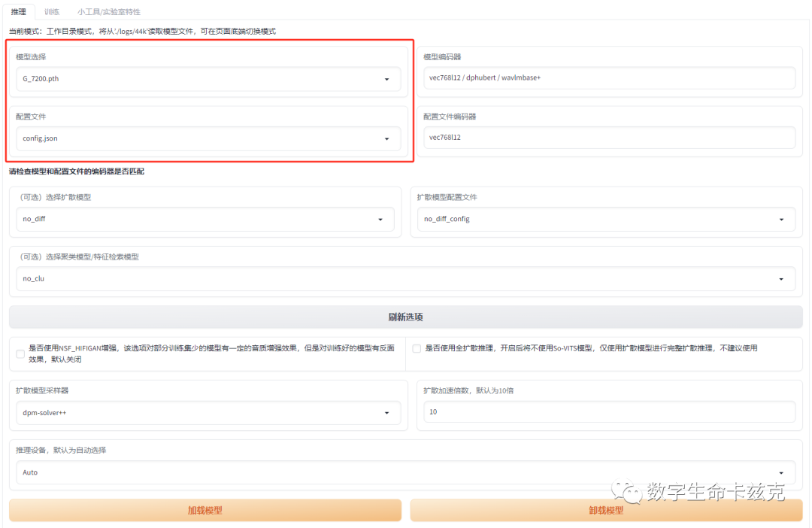Image resolution: width=812 pixels, height=528 pixels.
Task: Open the 推理设备 dropdown showing Auto
Action: (405, 472)
